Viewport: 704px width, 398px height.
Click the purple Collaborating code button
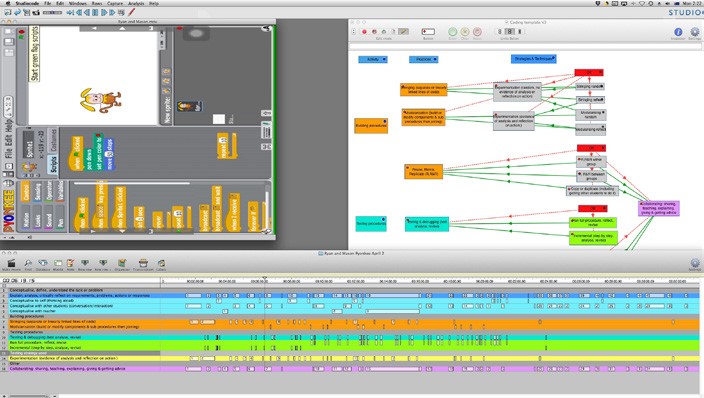pos(659,208)
